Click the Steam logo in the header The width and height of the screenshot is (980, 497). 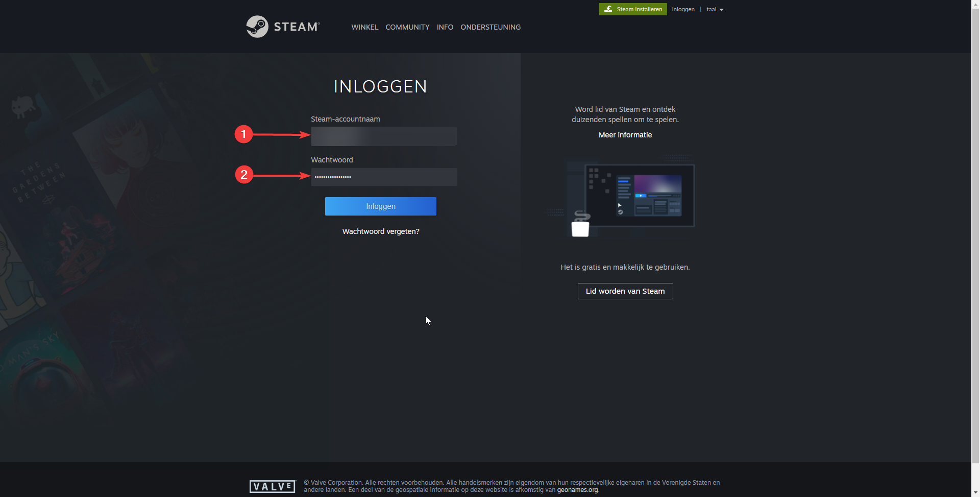pyautogui.click(x=283, y=27)
